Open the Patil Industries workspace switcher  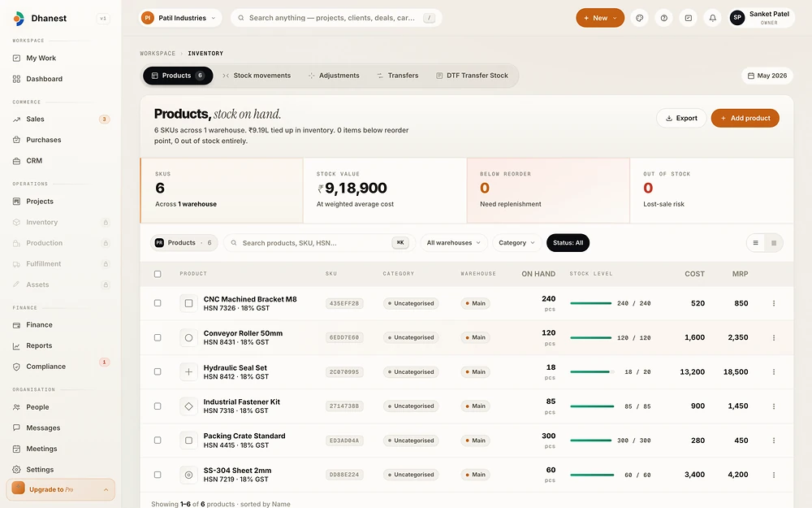tap(180, 18)
